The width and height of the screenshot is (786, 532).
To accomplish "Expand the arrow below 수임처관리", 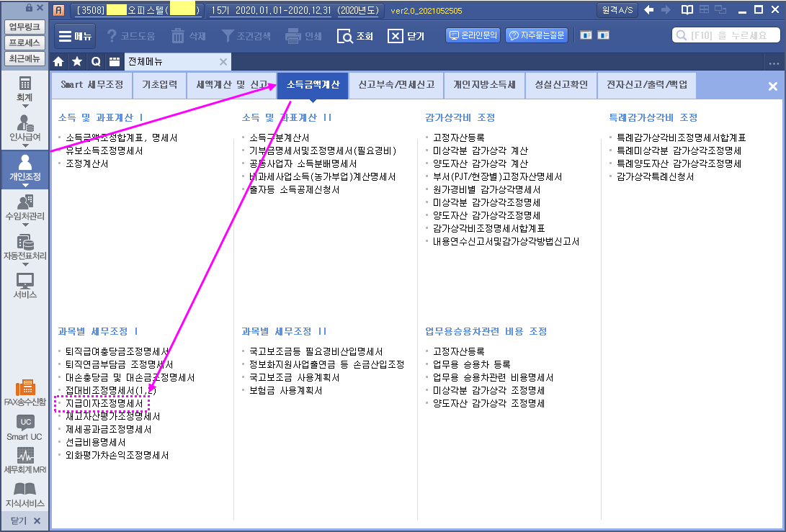I will 25,225.
